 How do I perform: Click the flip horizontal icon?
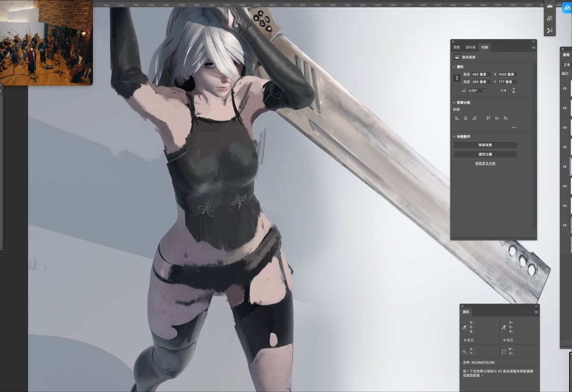[x=503, y=90]
